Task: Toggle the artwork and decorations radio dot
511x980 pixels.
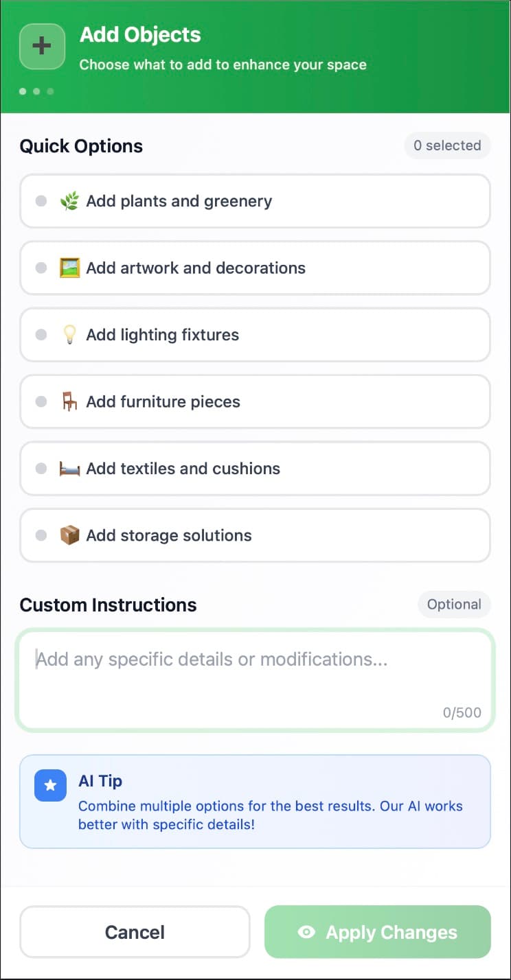Action: [41, 268]
